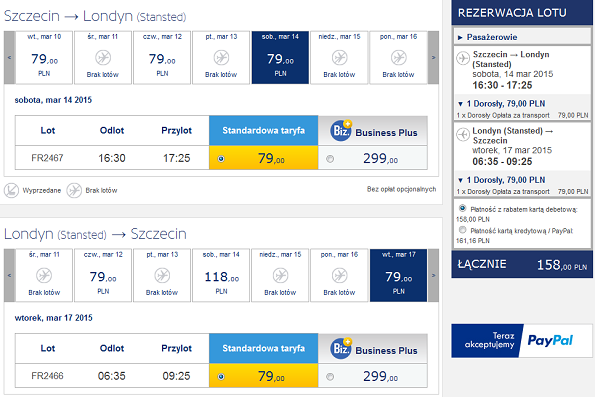Image resolution: width=595 pixels, height=397 pixels.
Task: Show earlier return dates with left arrow
Action: (9, 275)
